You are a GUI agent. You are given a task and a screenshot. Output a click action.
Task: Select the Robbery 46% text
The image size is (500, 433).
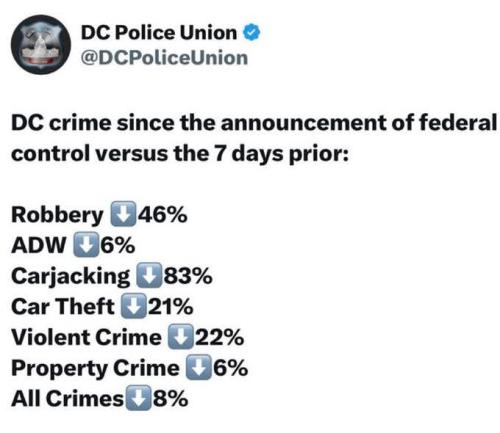[x=99, y=215]
